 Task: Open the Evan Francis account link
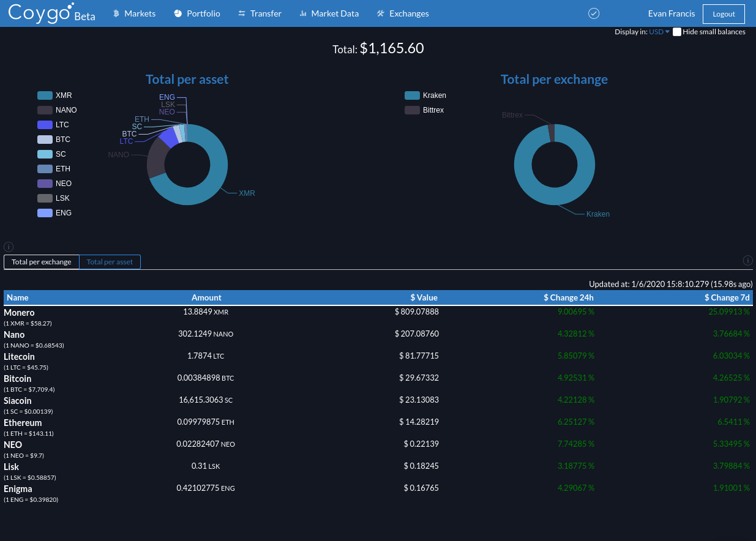(672, 13)
